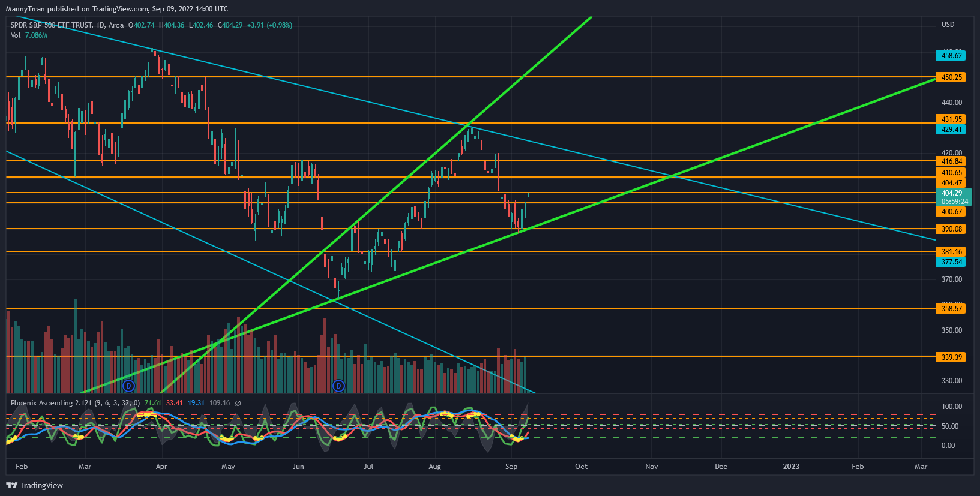This screenshot has width=980, height=496.
Task: Click the ∅ symbol in Phoenix Ascending legend
Action: [x=238, y=403]
